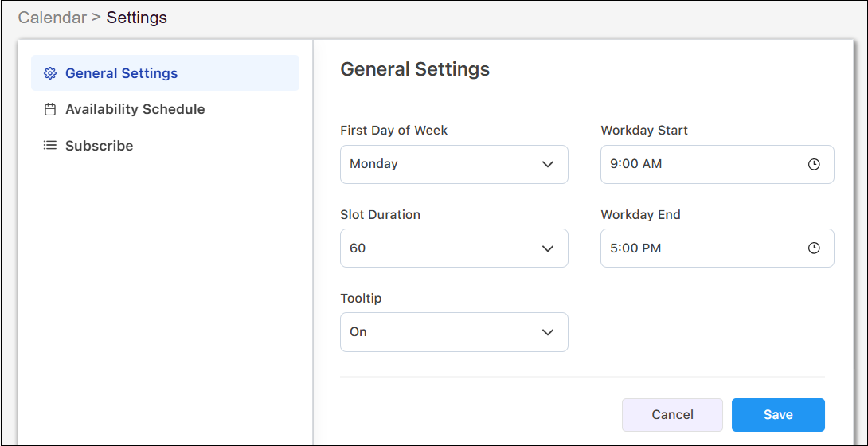The width and height of the screenshot is (868, 446).
Task: Click the clock icon in Workday End field
Action: 814,248
